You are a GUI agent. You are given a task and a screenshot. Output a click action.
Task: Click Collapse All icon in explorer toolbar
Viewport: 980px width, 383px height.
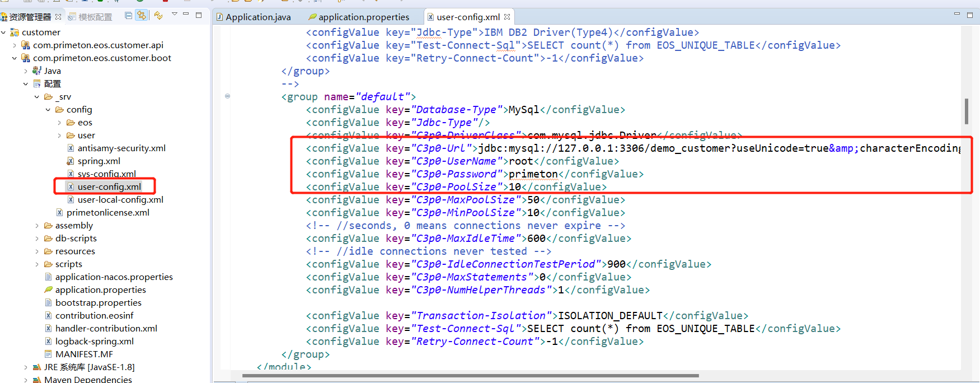click(129, 16)
